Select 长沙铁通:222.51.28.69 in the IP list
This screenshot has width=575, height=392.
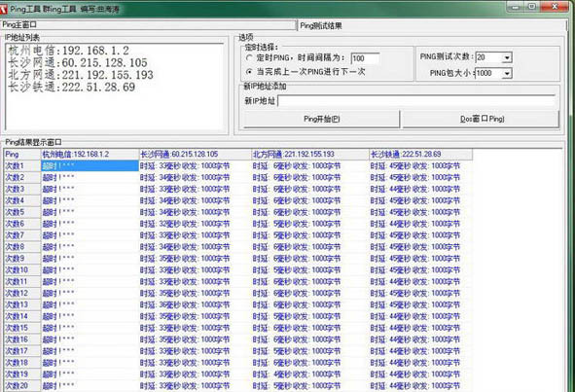[x=71, y=87]
